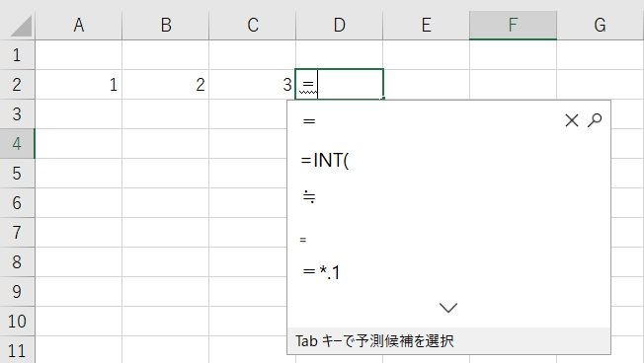Select row 7 header
This screenshot has height=363, width=644.
point(17,233)
